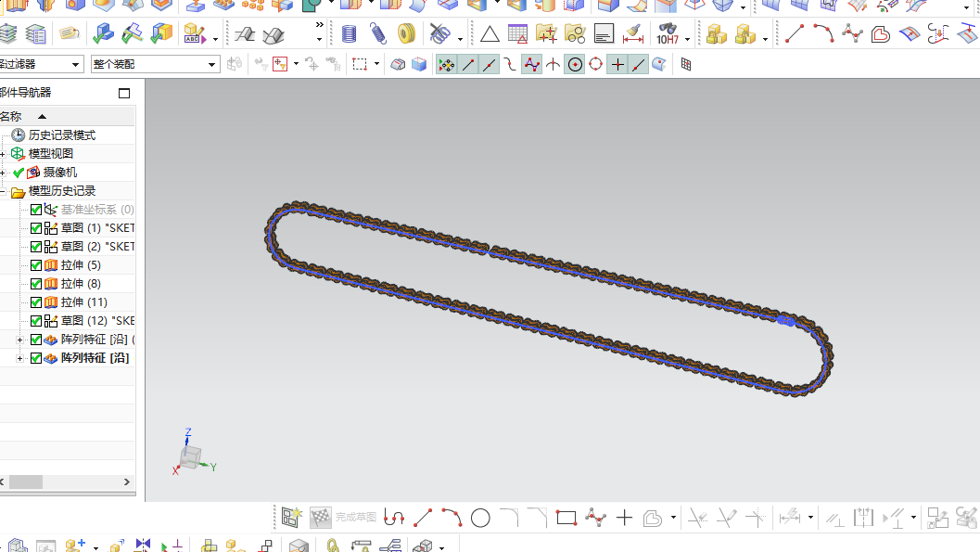Image resolution: width=980 pixels, height=552 pixels.
Task: Click the first padlock boxes icon
Action: pyautogui.click(x=717, y=33)
